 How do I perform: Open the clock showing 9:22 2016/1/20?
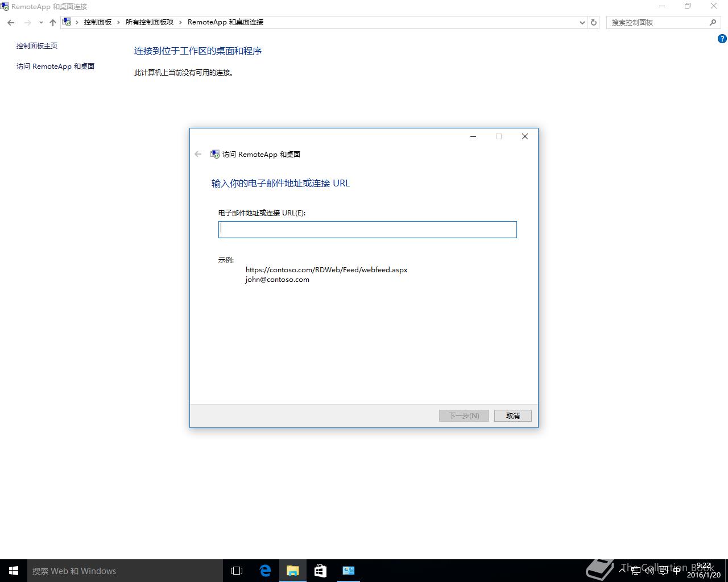(x=704, y=571)
